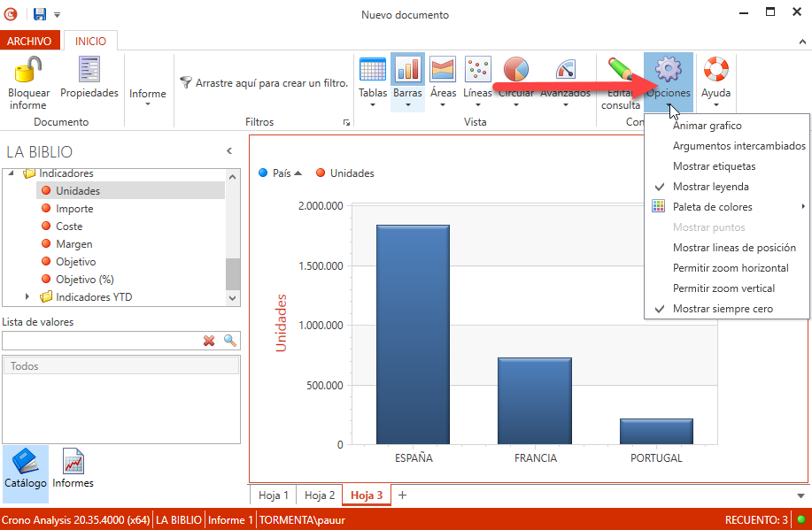Open Propiedades from the ribbon
The width and height of the screenshot is (812, 530).
click(89, 69)
